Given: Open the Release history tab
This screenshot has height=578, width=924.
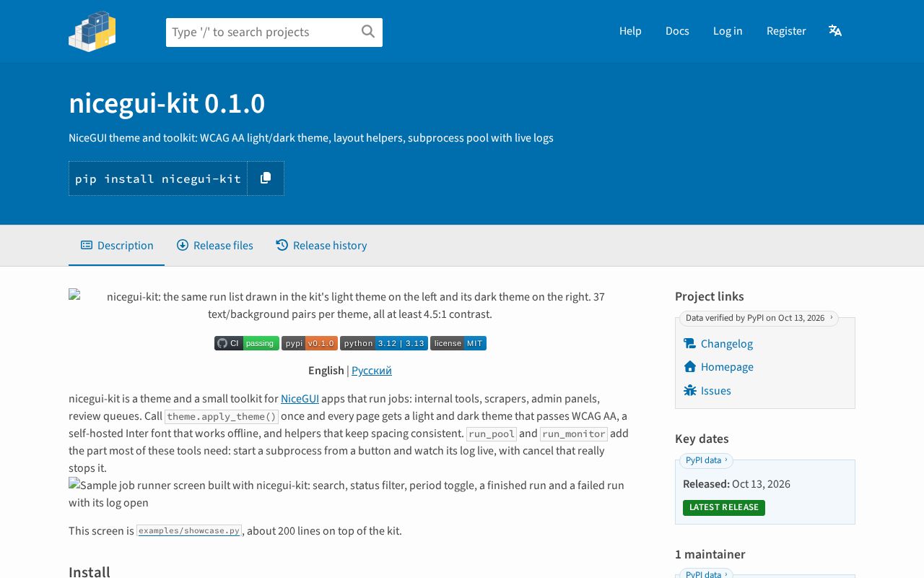Looking at the screenshot, I should click(x=321, y=246).
